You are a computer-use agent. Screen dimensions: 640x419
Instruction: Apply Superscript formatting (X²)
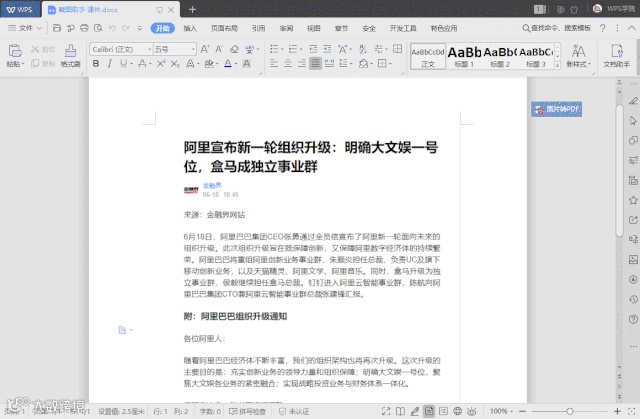click(161, 63)
